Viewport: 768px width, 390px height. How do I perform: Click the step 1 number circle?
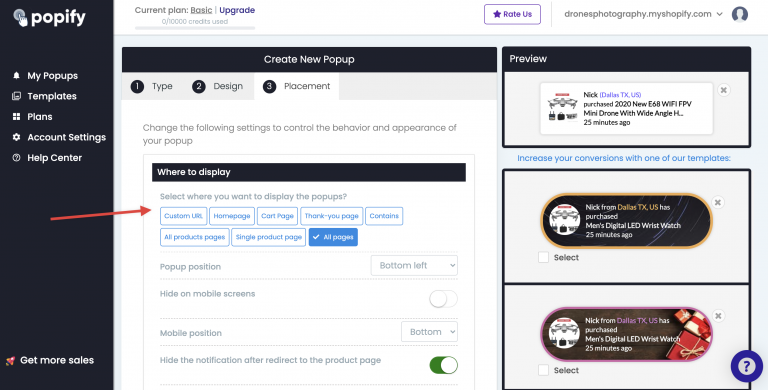[137, 87]
